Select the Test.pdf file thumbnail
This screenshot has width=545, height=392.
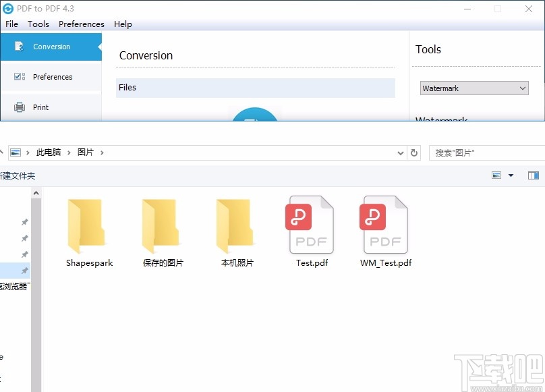[x=310, y=226]
